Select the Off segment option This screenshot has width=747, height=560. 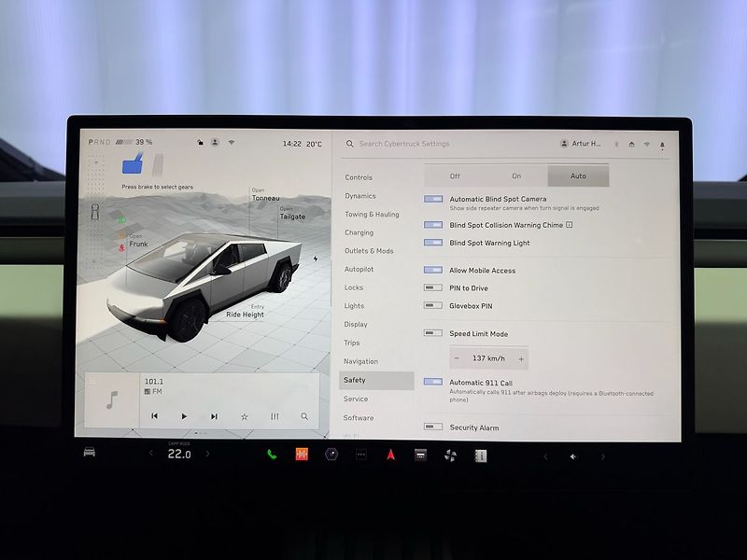click(455, 176)
